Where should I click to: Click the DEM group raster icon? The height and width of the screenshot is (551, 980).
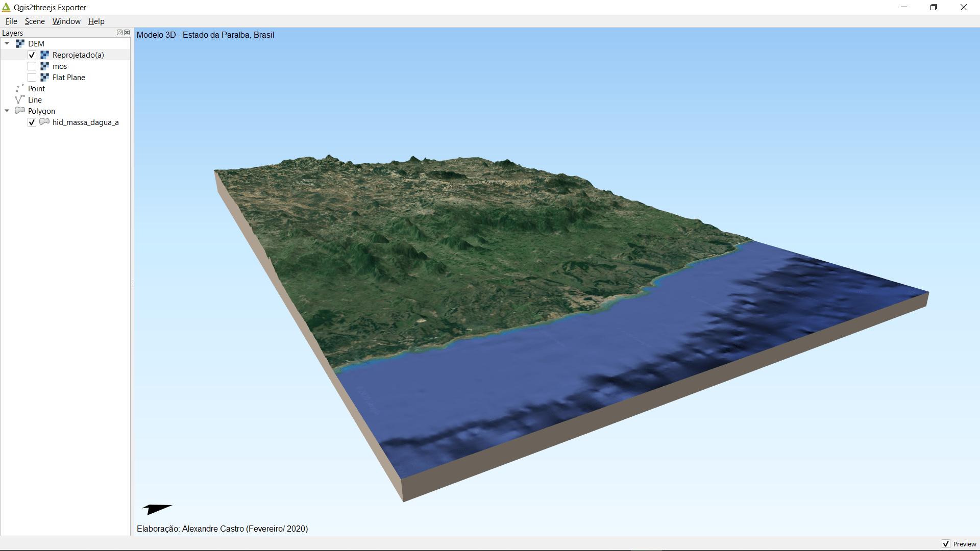[20, 43]
